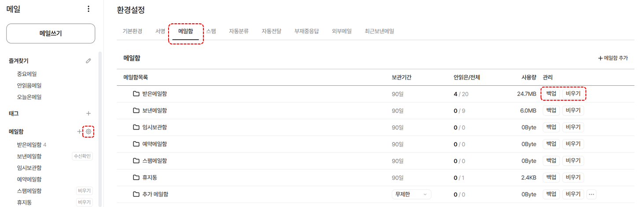This screenshot has width=644, height=207.
Task: Switch to the 스팸 tab
Action: click(x=211, y=31)
